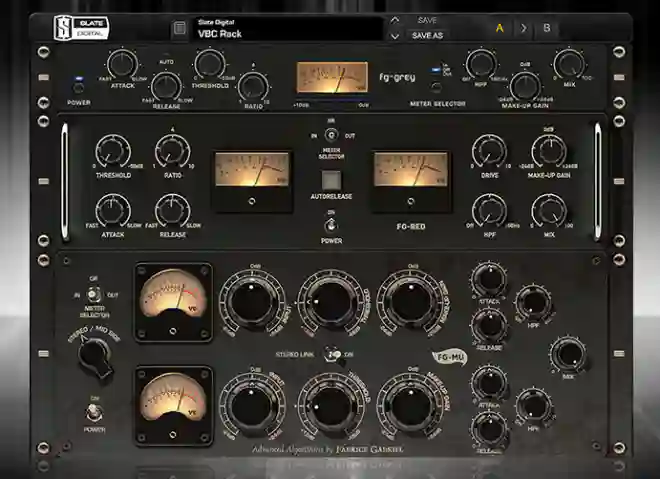The image size is (660, 479).
Task: Flip the FG-MU Meter Selector switch
Action: 93,295
